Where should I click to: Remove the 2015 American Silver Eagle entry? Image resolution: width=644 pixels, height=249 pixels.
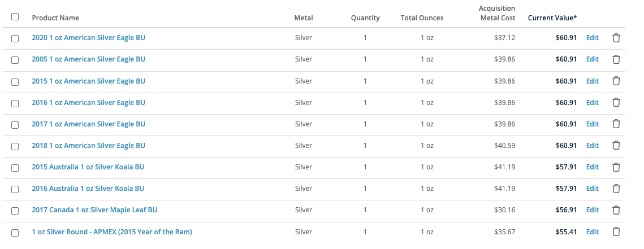[x=616, y=81]
